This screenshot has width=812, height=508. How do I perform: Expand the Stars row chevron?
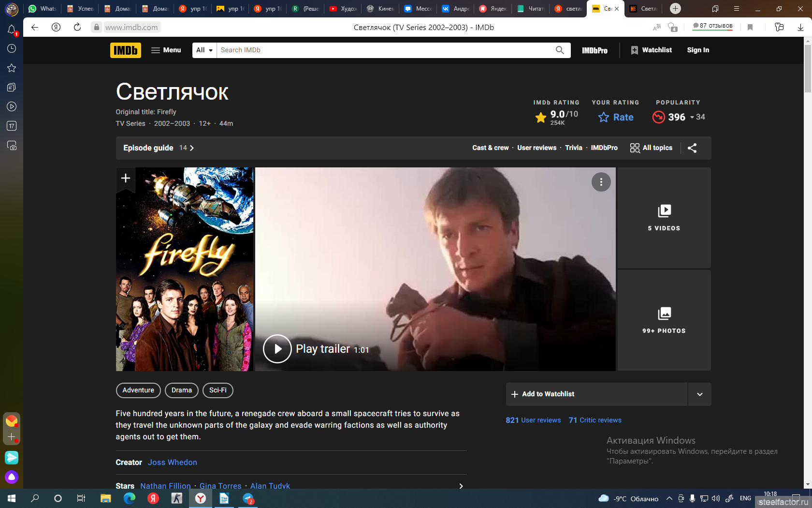click(461, 486)
